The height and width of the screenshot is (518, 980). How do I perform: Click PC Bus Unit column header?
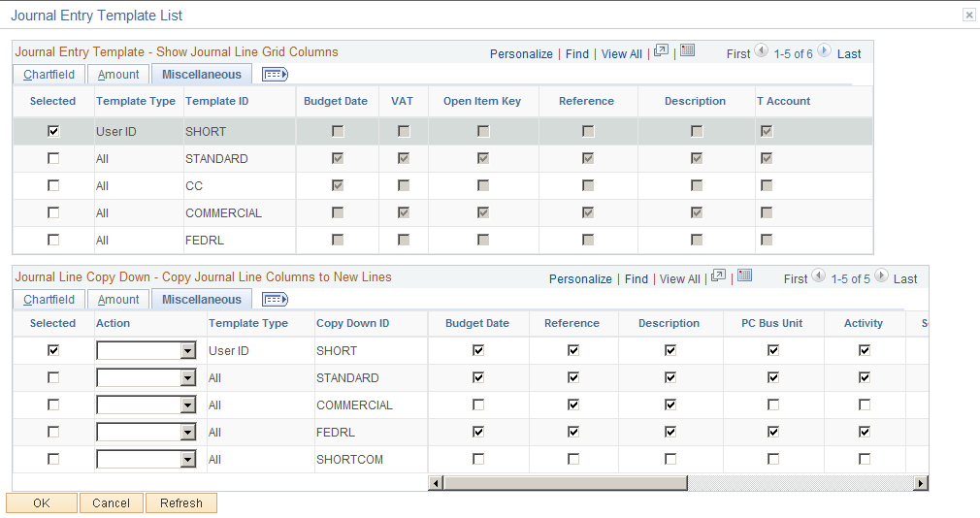[x=772, y=324]
